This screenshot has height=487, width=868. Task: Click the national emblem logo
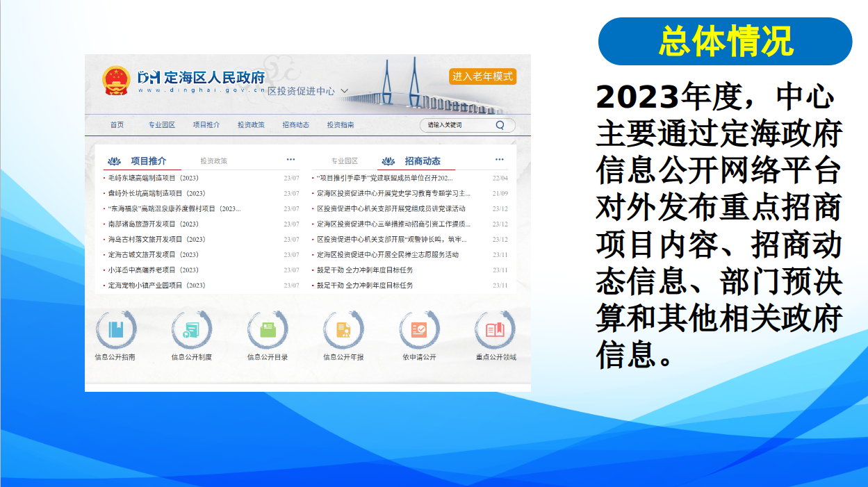click(116, 81)
